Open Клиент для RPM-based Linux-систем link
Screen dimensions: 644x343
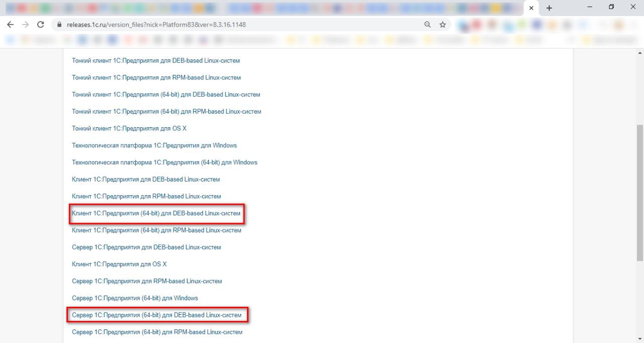click(146, 196)
